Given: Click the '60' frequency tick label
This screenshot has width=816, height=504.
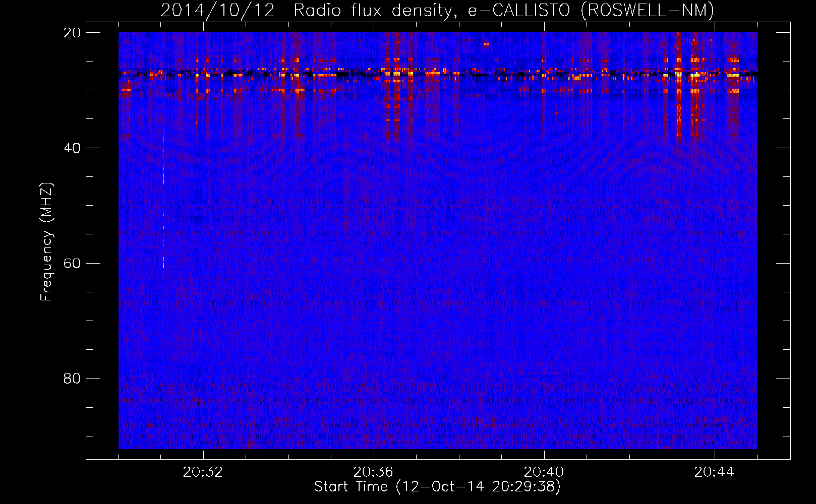Looking at the screenshot, I should (x=72, y=264).
